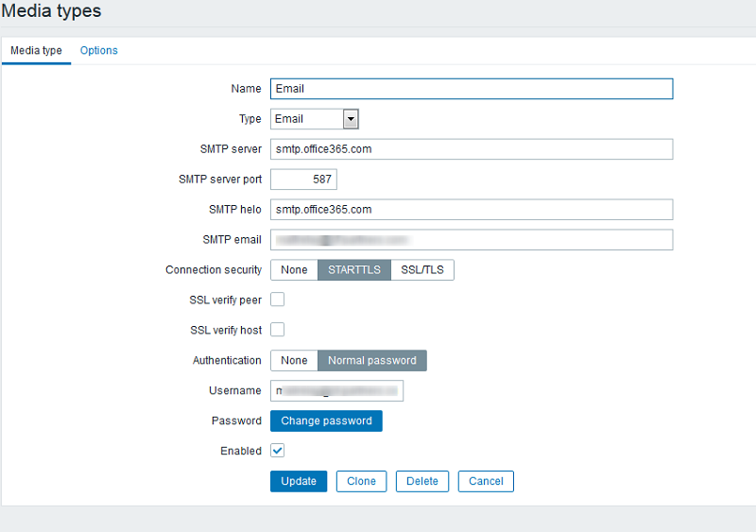Open the Type dropdown arrow
756x532 pixels.
(x=351, y=119)
